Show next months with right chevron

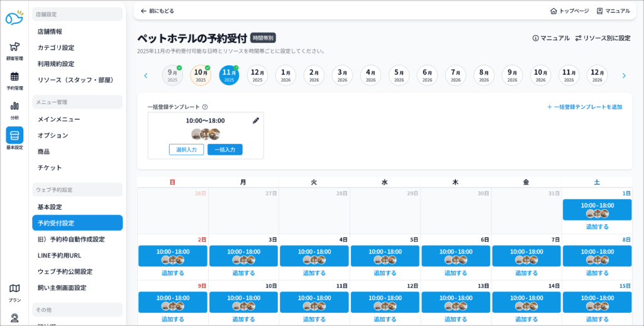point(624,76)
